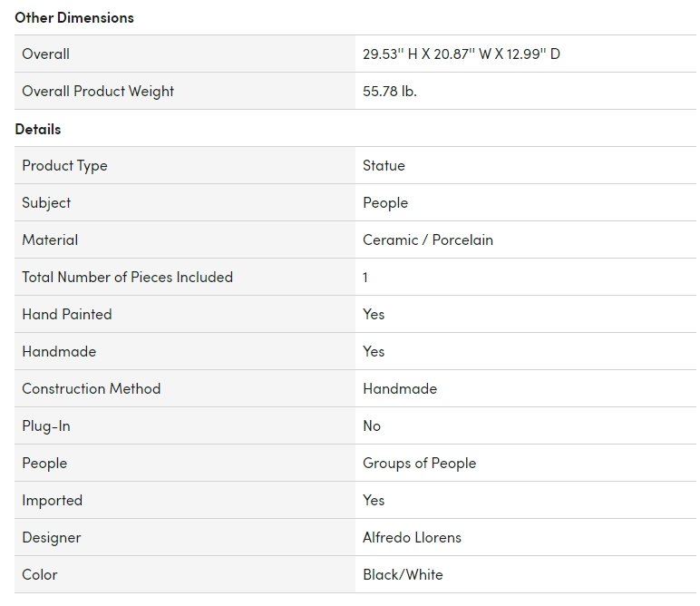This screenshot has width=700, height=606.
Task: Click the Other Dimensions heading
Action: tap(74, 17)
